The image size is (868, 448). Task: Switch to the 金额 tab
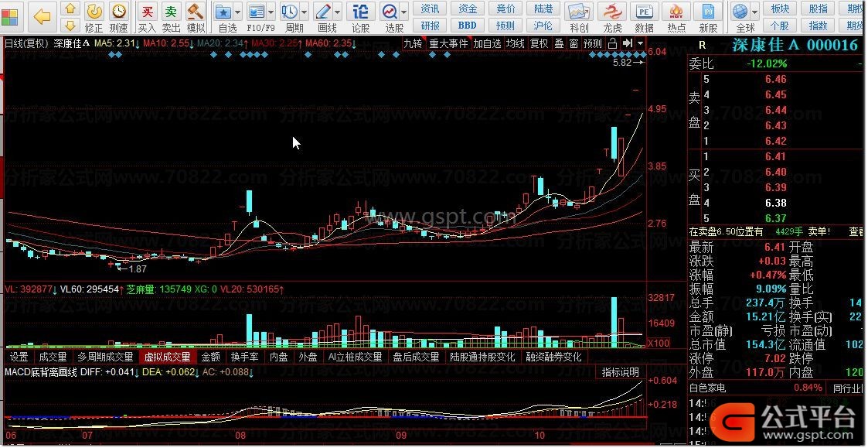tap(211, 357)
